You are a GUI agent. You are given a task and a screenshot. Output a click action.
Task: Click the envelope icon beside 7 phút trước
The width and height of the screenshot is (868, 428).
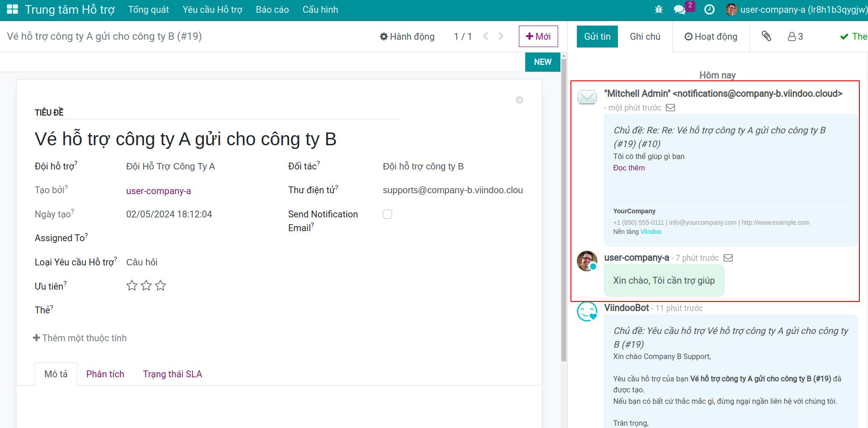point(728,258)
